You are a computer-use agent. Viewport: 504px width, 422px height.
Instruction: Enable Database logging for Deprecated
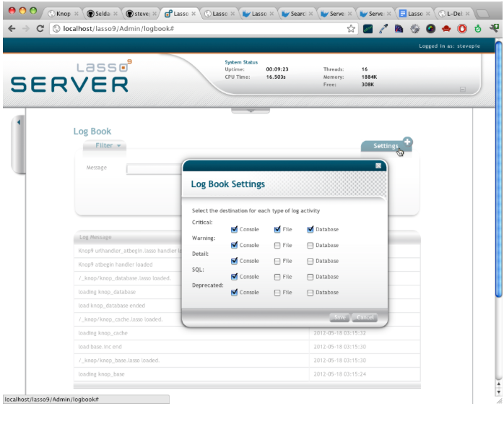click(x=310, y=293)
